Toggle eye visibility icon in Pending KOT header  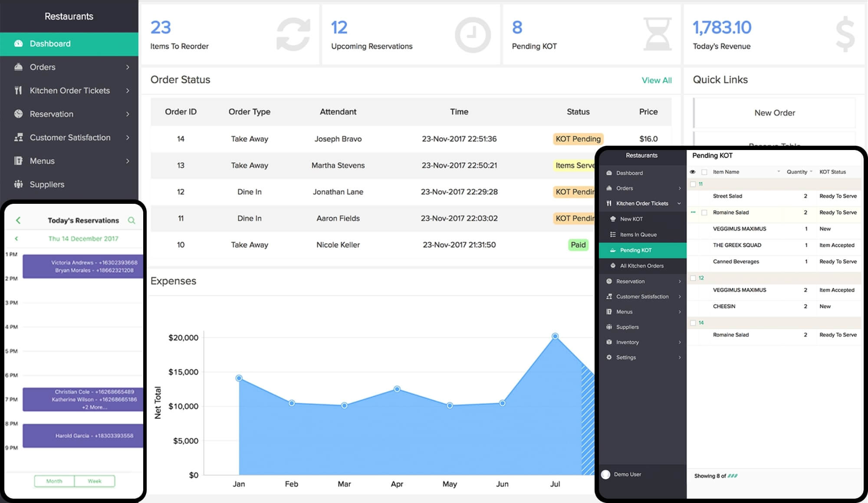(x=693, y=172)
